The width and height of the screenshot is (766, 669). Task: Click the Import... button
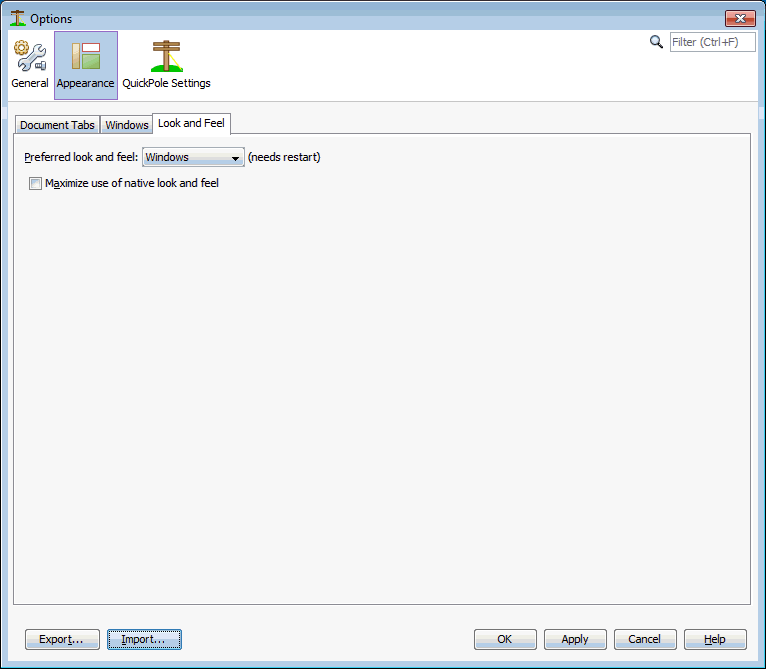coord(144,639)
